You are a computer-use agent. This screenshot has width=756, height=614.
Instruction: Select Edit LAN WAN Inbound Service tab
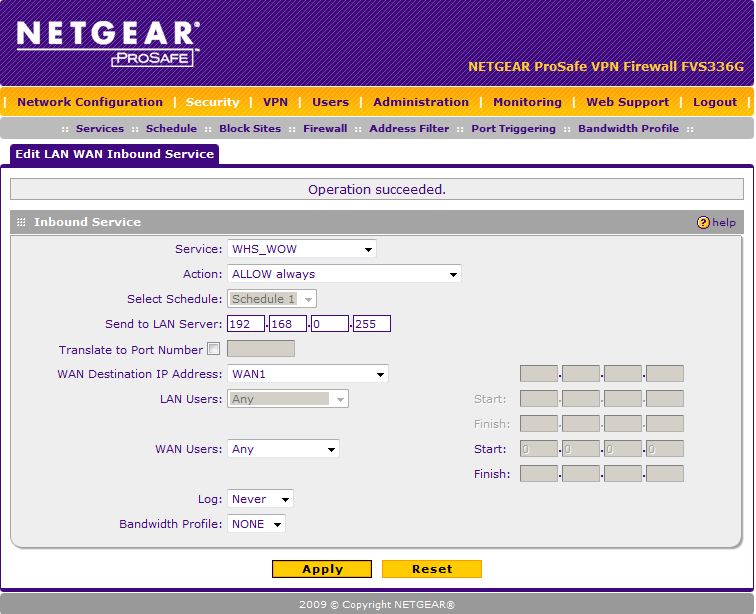pos(115,154)
